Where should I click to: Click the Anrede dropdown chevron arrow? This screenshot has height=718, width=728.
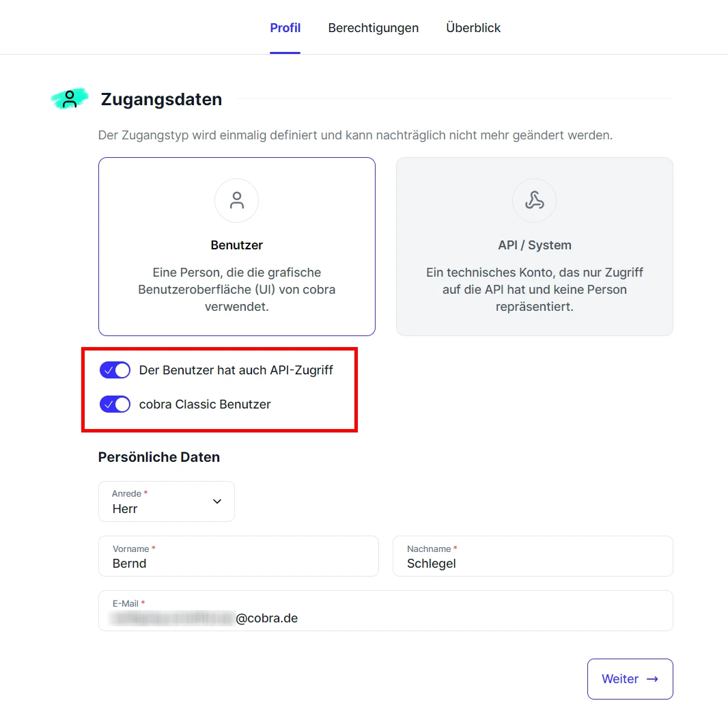(217, 501)
